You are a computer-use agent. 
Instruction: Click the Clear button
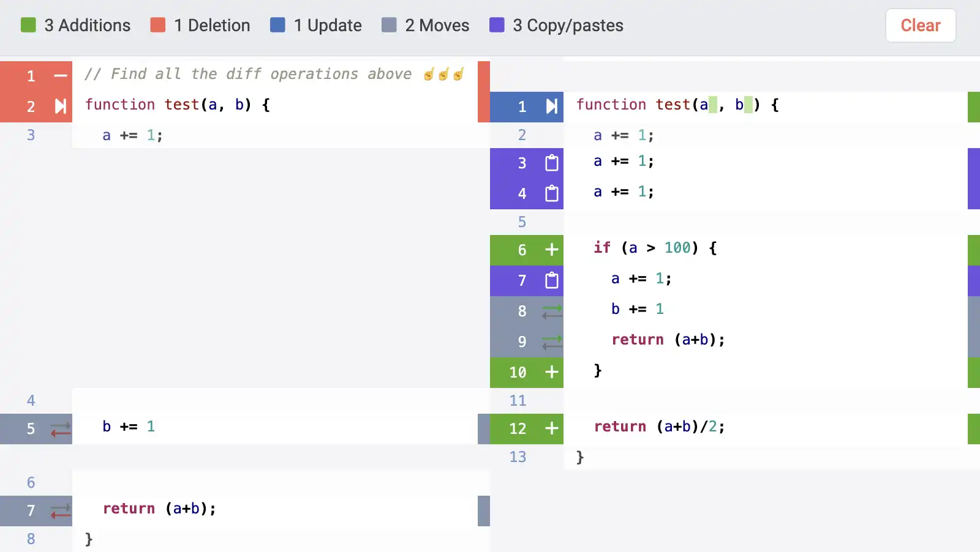920,26
